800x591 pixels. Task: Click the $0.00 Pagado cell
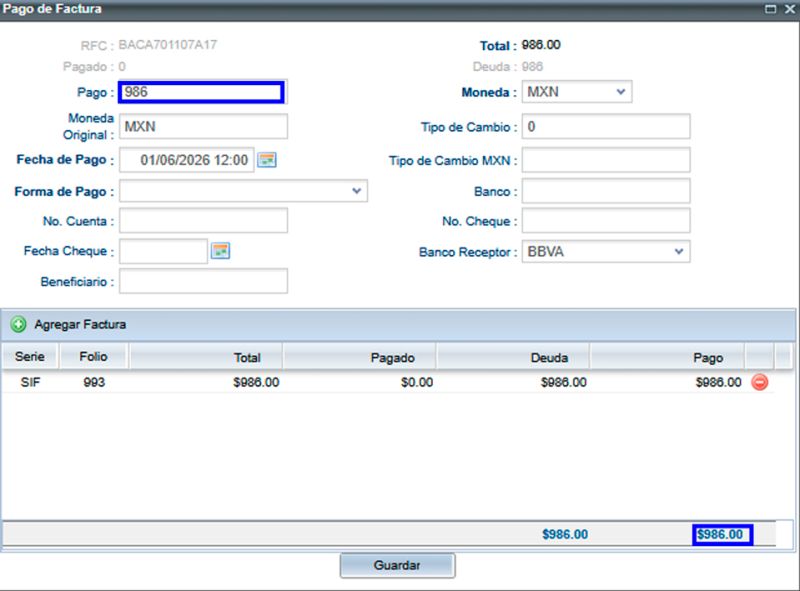pos(416,382)
